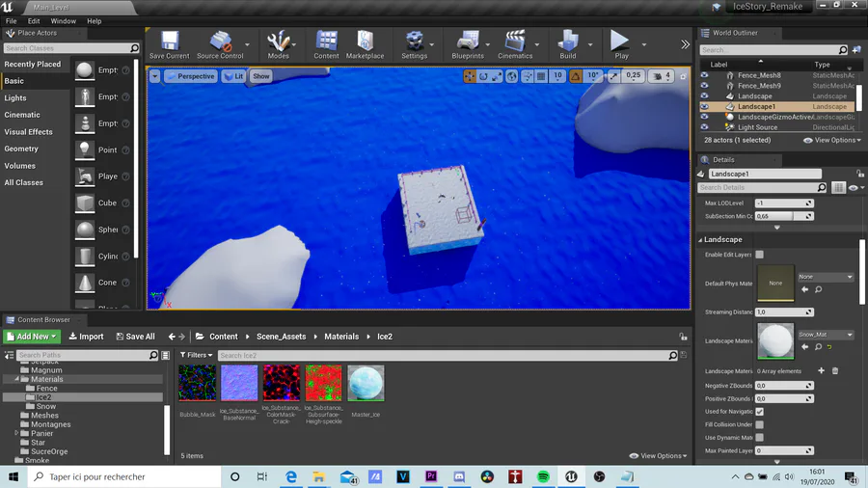This screenshot has height=488, width=868.
Task: Open viewport options dropdown arrow
Action: [154, 76]
